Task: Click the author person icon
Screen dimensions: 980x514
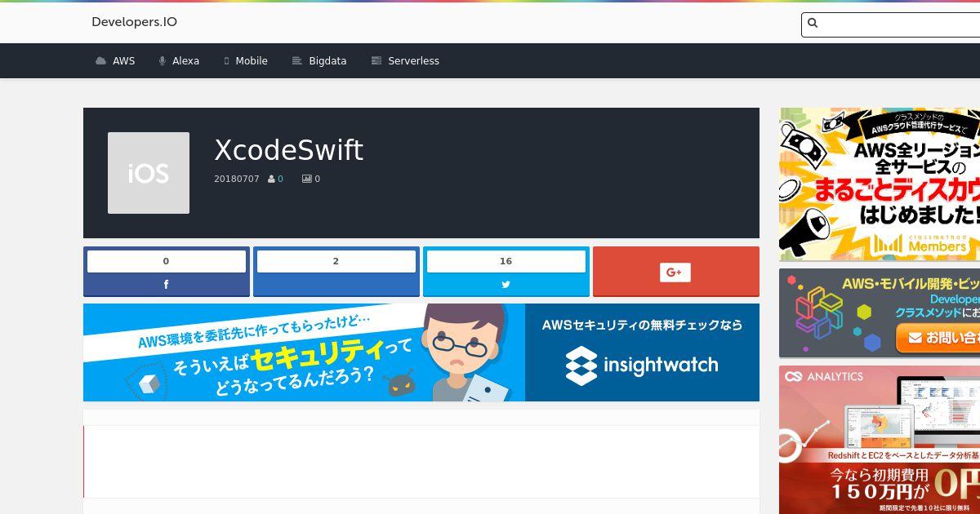Action: coord(271,179)
